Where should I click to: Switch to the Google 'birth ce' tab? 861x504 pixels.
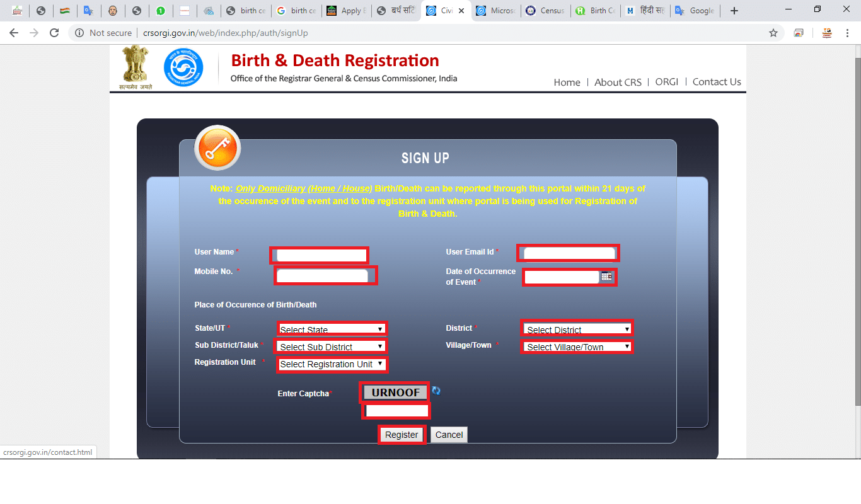(x=297, y=11)
